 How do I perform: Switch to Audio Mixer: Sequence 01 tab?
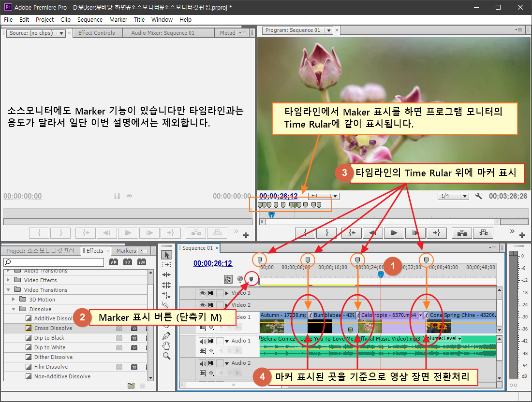[x=163, y=33]
